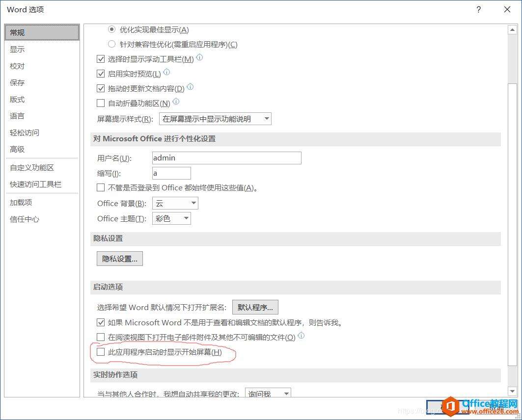This screenshot has width=522, height=420.
Task: Open 保存 options category
Action: [x=42, y=82]
